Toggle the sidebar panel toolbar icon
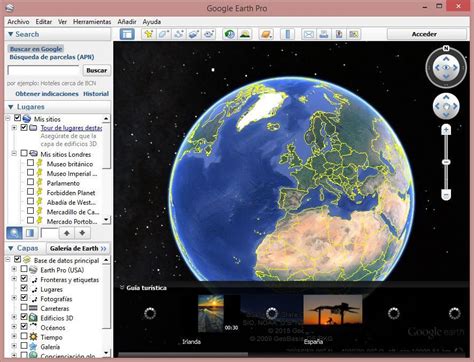 [127, 34]
